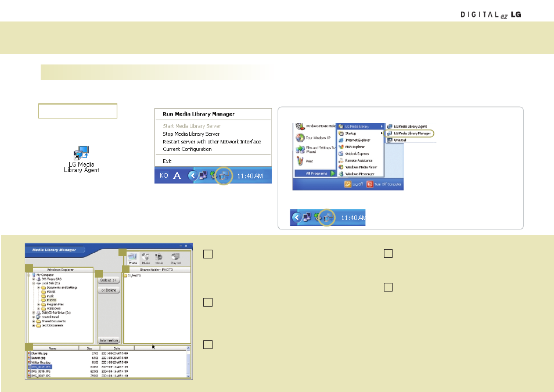Open the Startup submenu in All Programs
554x392 pixels.
click(x=360, y=133)
